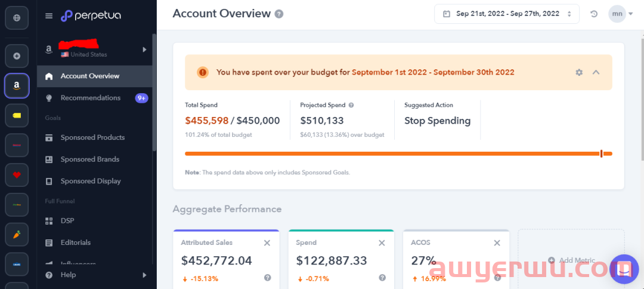Click the plus add-account icon in left rail
Screen dimensions: 644x289
17,56
